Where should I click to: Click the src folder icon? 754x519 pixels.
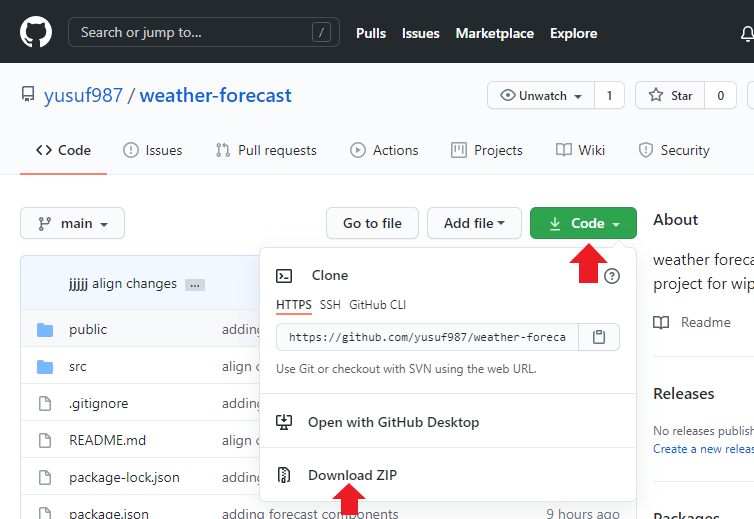[45, 367]
